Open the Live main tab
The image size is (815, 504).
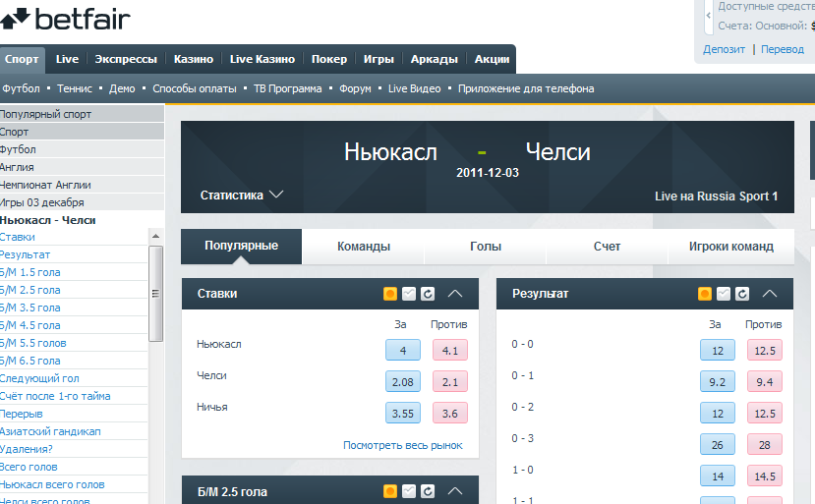pyautogui.click(x=67, y=59)
